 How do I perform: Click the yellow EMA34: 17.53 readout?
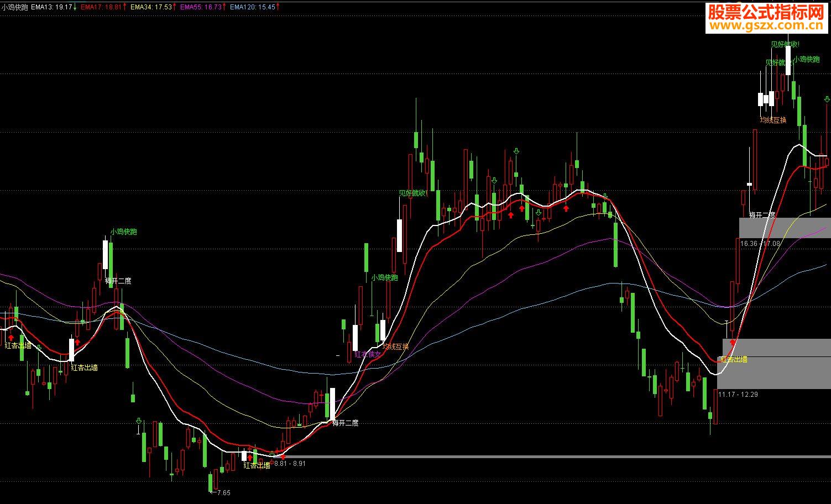coord(151,7)
